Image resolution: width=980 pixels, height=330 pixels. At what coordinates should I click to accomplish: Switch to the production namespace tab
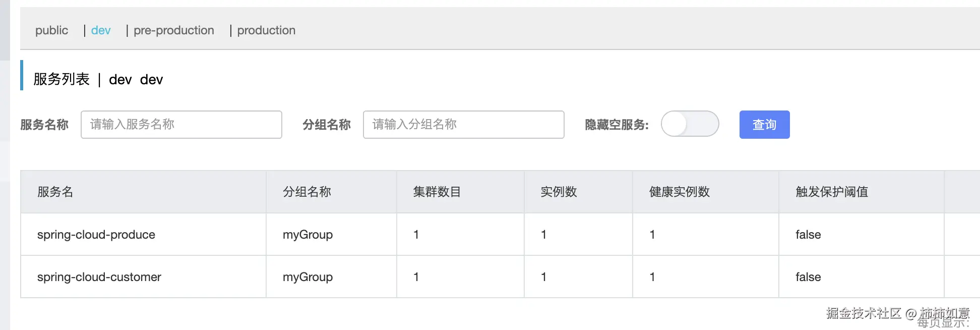(x=266, y=30)
